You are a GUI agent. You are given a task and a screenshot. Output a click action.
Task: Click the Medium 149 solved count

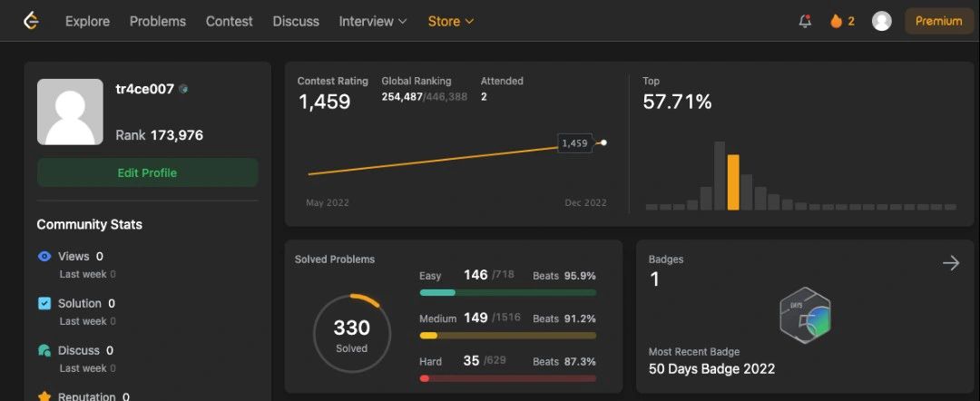pos(475,318)
